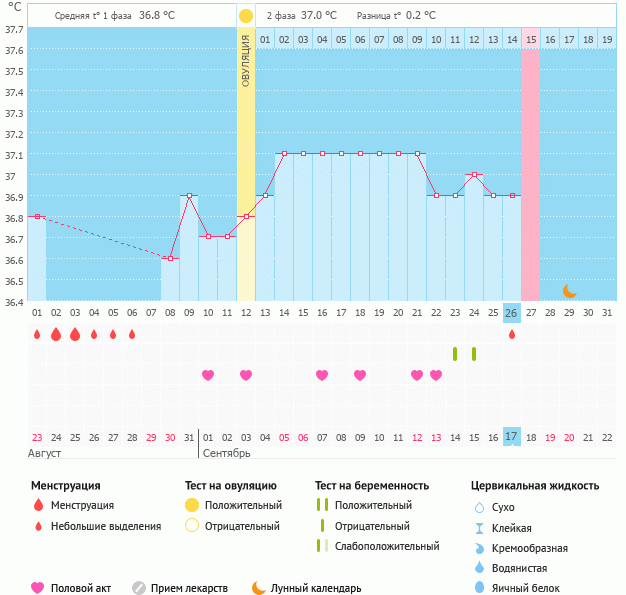Click the small spotting drop under day 26
The width and height of the screenshot is (626, 595).
[512, 335]
